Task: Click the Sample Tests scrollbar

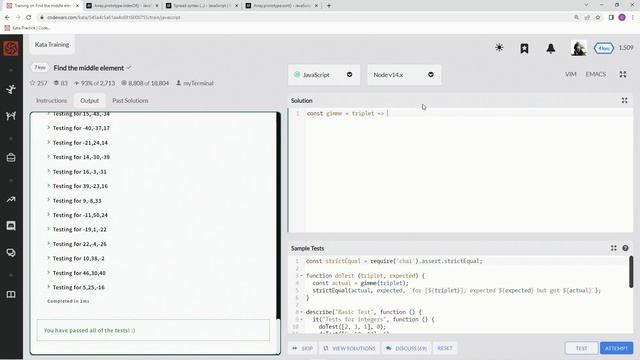Action: click(x=631, y=271)
